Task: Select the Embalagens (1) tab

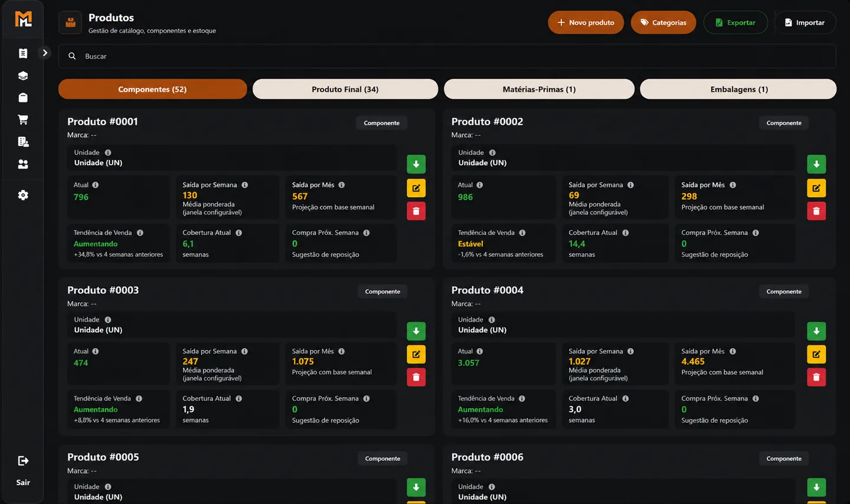Action: click(x=738, y=89)
